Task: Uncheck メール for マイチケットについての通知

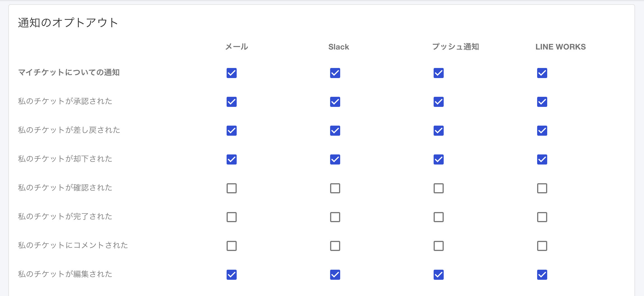Action: click(x=232, y=73)
